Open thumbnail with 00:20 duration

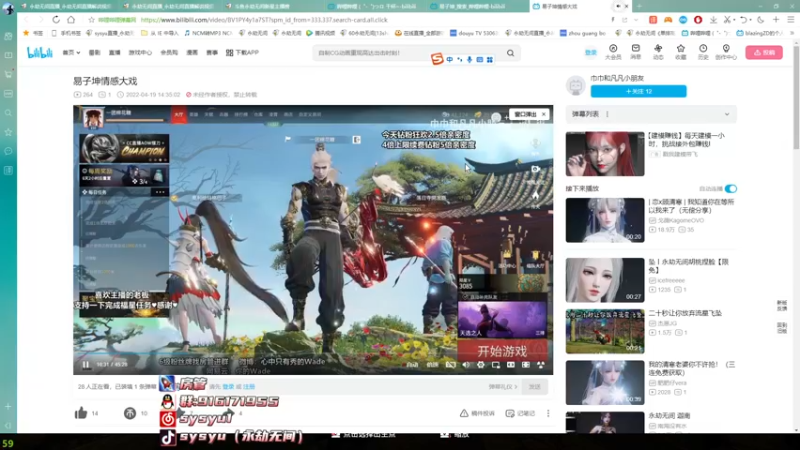click(605, 220)
